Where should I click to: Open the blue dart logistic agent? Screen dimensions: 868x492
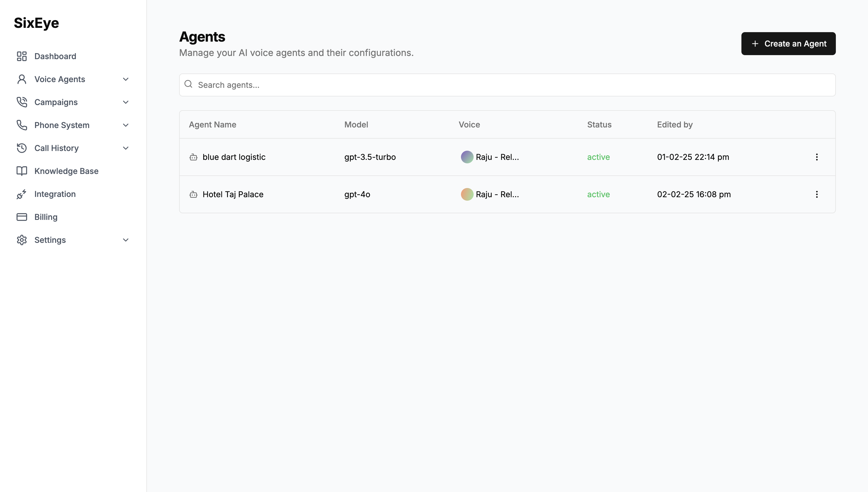click(234, 157)
